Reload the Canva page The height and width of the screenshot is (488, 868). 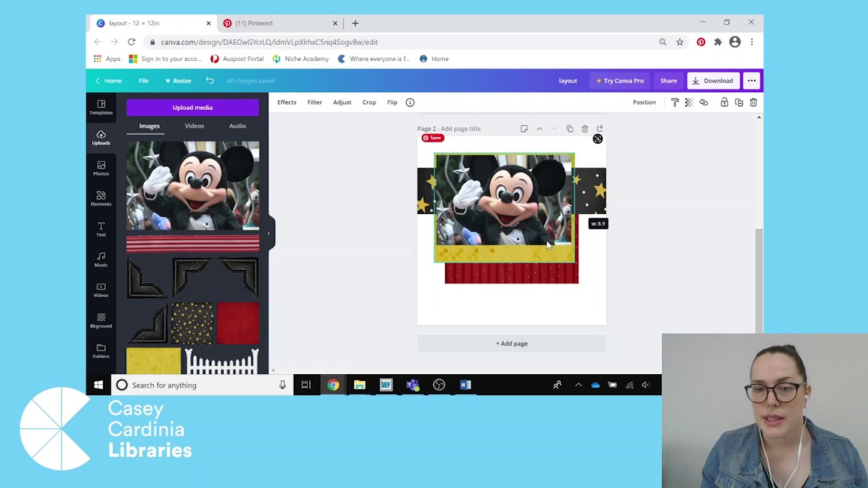click(x=132, y=42)
